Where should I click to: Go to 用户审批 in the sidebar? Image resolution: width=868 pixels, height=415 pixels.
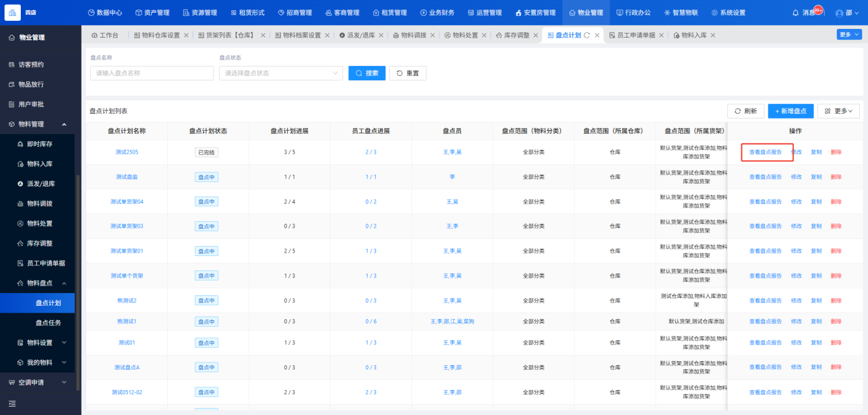(31, 104)
